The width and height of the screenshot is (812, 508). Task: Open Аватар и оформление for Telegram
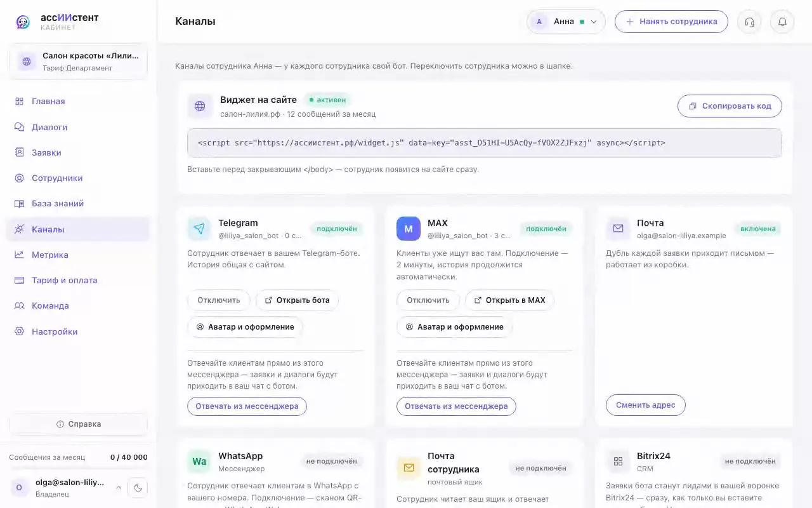coord(245,327)
